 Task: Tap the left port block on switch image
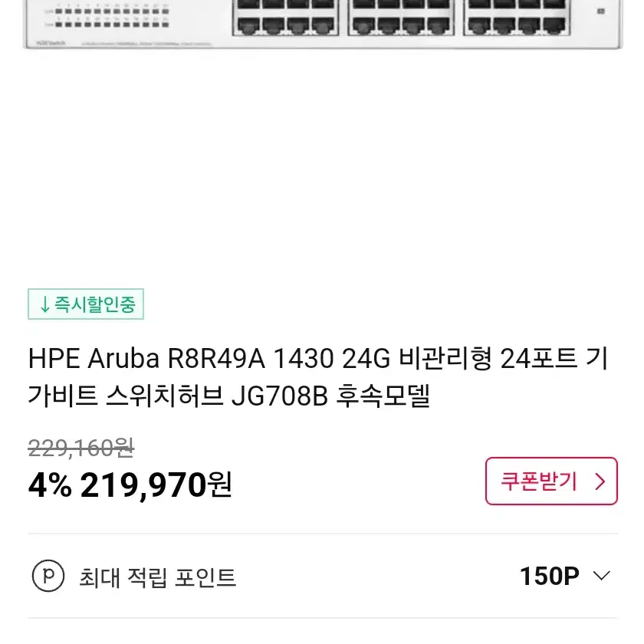tap(285, 17)
